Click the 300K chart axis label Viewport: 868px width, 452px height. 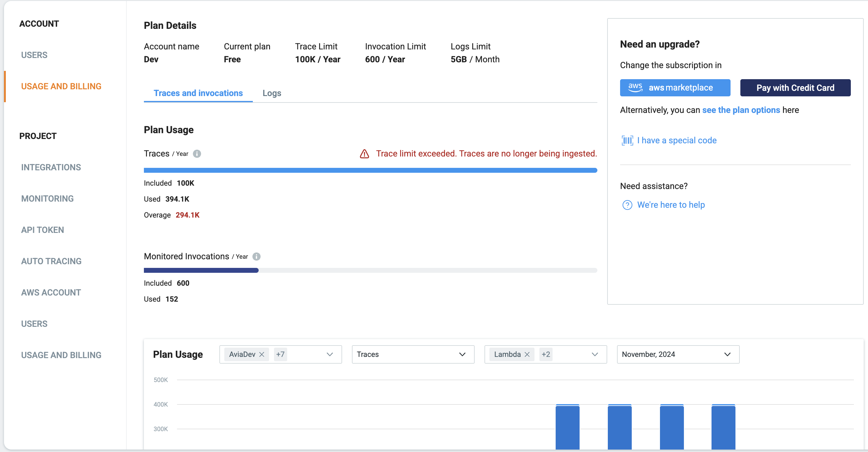pos(160,429)
